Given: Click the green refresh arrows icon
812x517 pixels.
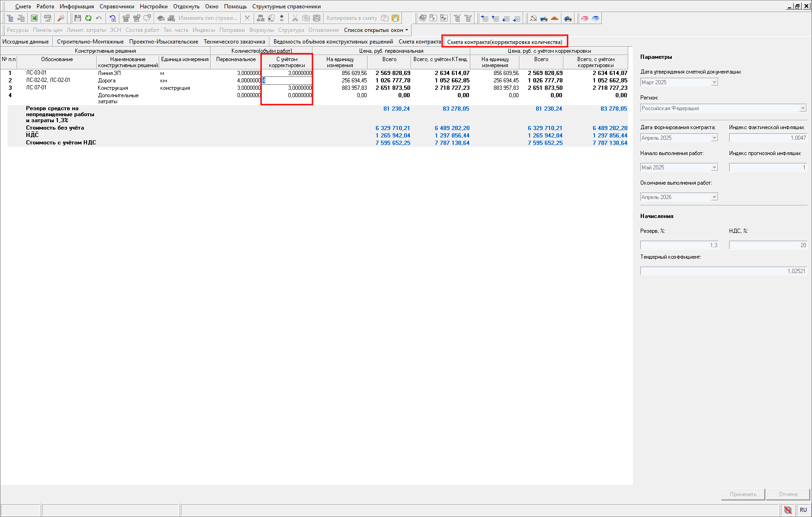Looking at the screenshot, I should 88,18.
